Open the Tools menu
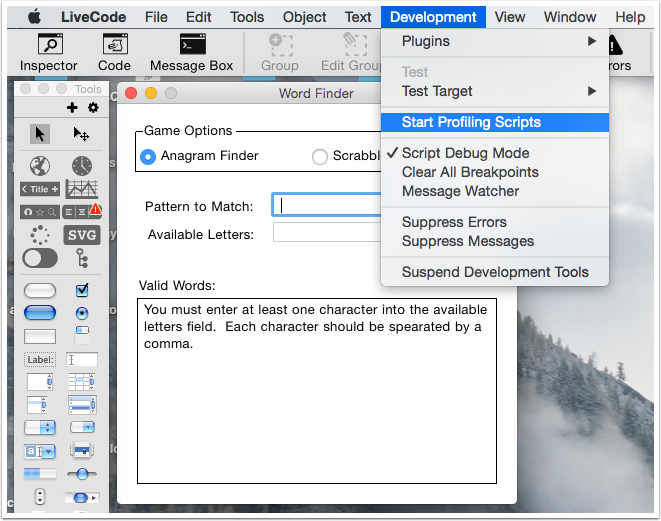 tap(247, 17)
